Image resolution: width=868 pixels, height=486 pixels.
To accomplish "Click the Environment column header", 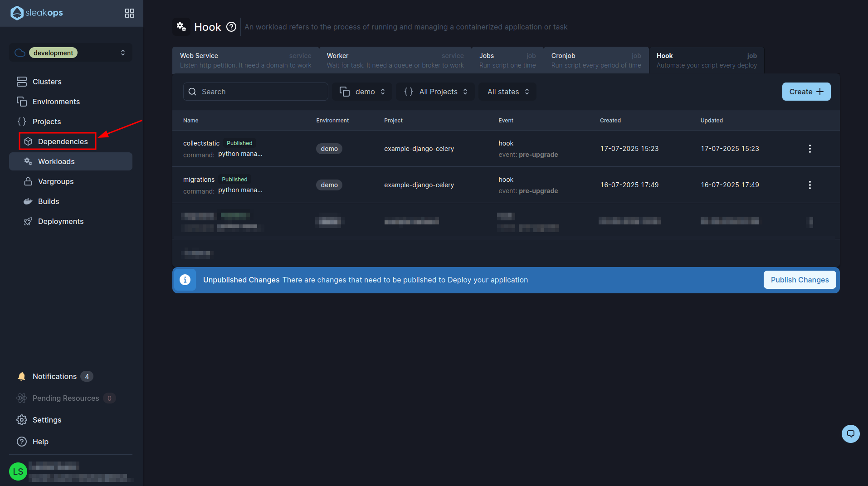I will [332, 121].
